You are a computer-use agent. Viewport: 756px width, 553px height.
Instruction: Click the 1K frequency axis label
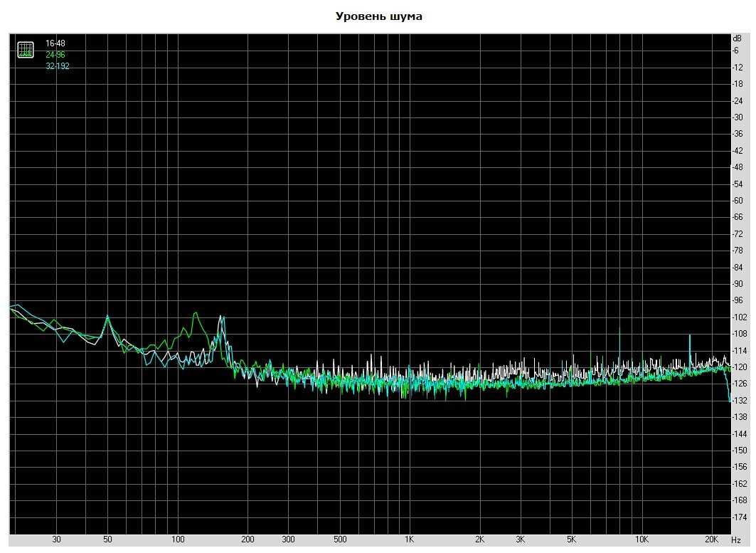click(409, 539)
